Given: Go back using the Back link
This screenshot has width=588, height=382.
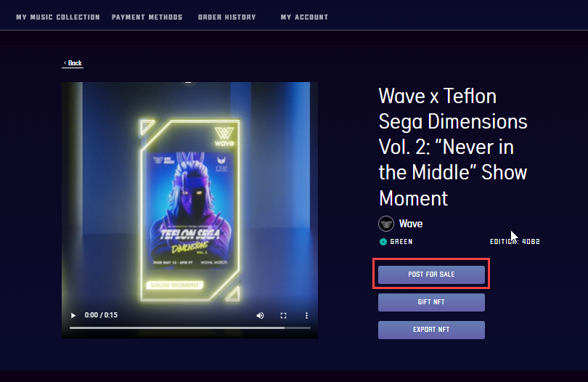Looking at the screenshot, I should (73, 63).
